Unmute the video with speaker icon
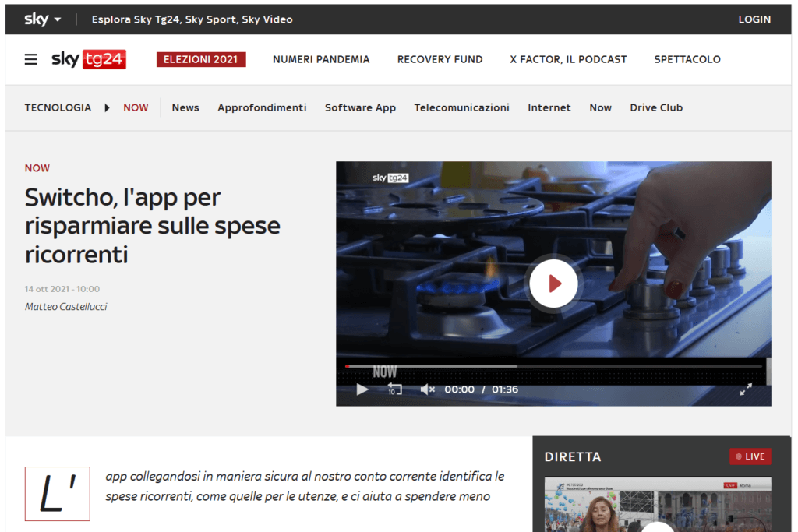This screenshot has width=798, height=532. tap(428, 389)
